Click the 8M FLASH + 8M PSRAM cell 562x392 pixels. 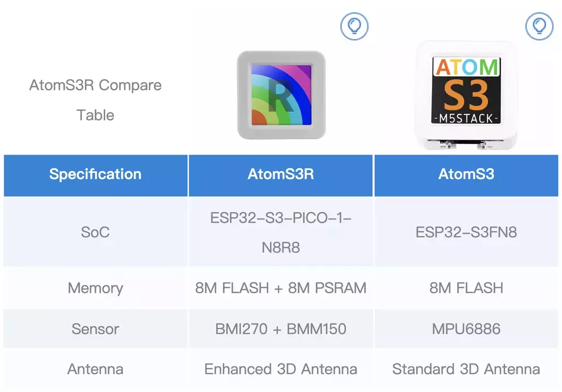(280, 288)
